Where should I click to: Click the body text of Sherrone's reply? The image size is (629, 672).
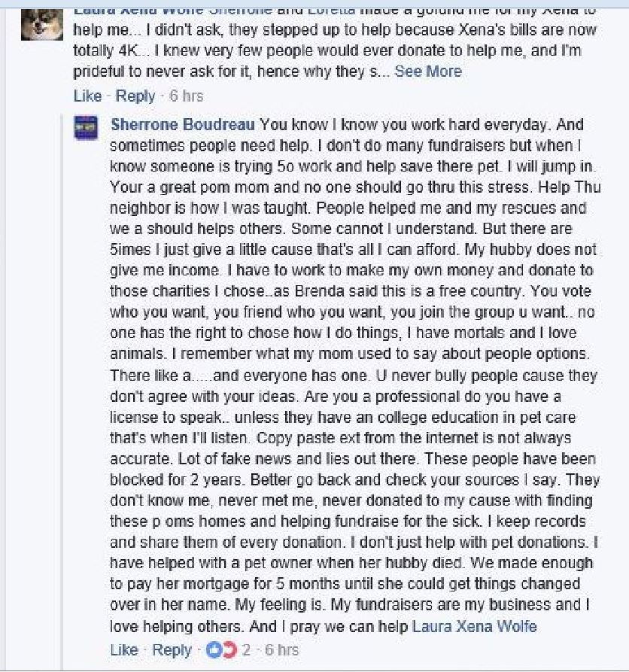355,375
